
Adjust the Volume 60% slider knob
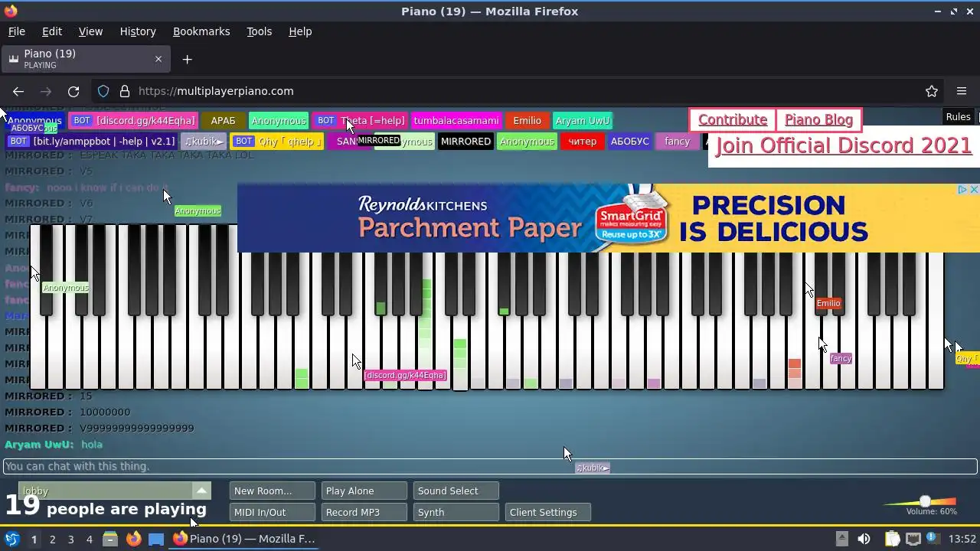(925, 501)
